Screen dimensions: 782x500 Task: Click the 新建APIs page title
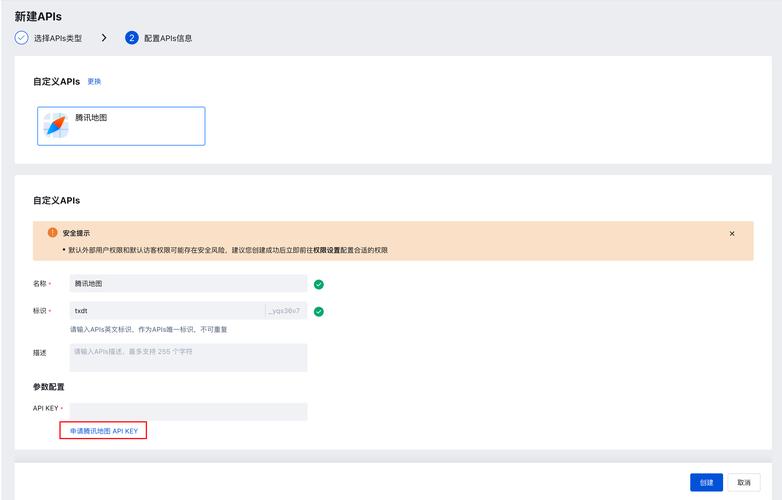click(x=38, y=16)
